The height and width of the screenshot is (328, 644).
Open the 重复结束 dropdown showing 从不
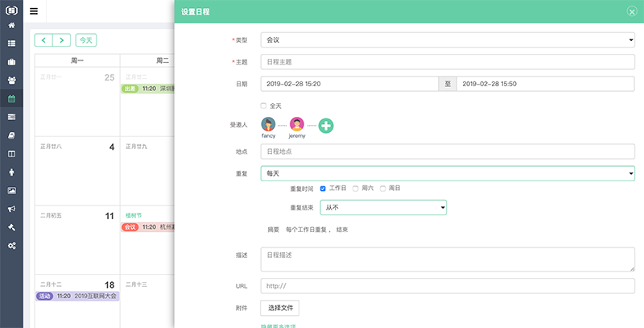tap(382, 208)
